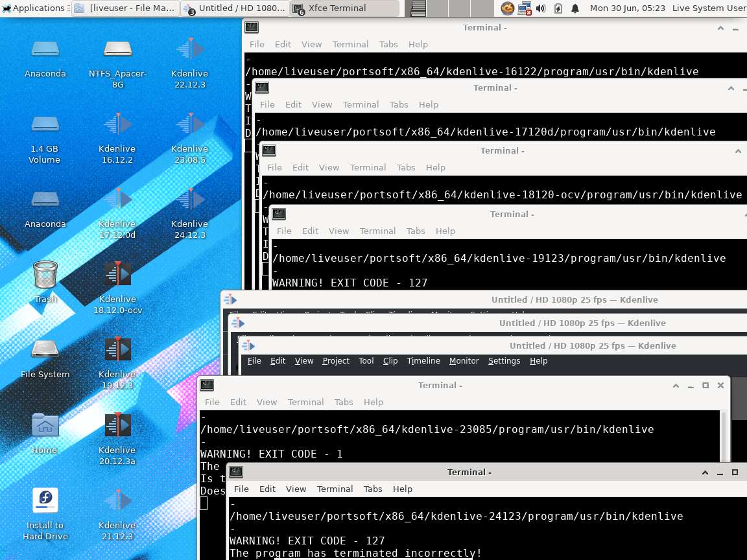Viewport: 747px width, 560px height.
Task: Shade the kdenlive-23085 terminal with the up arrow
Action: [x=676, y=385]
